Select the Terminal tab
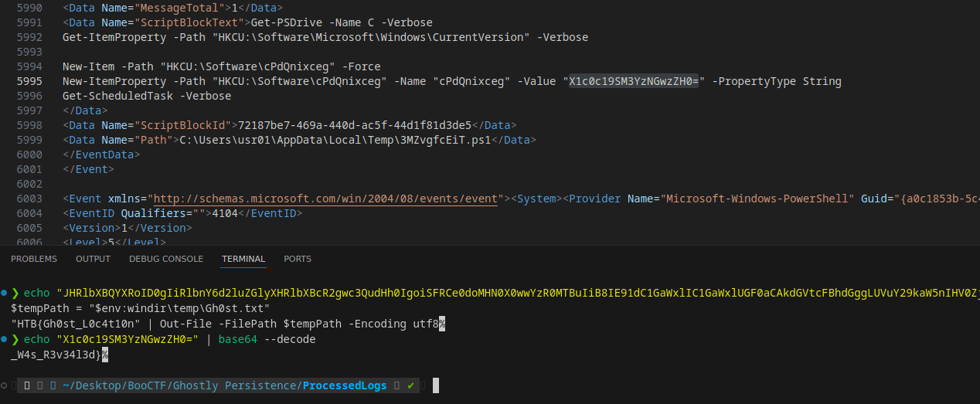 [243, 259]
